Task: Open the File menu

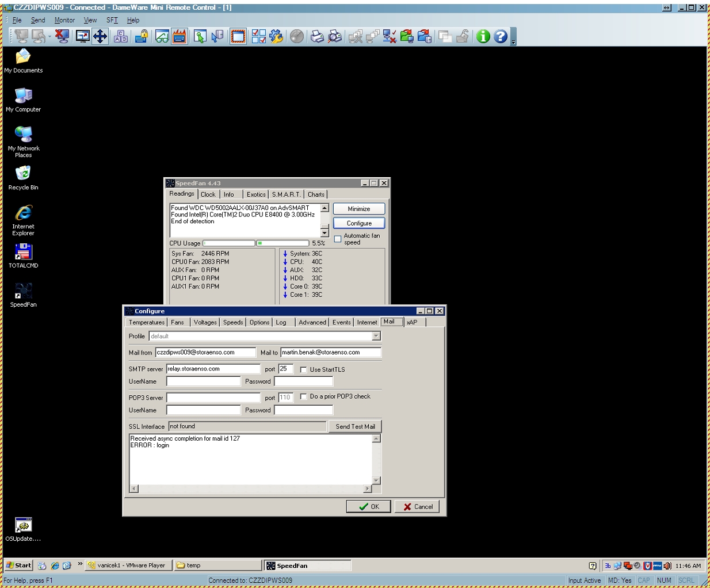Action: tap(17, 20)
